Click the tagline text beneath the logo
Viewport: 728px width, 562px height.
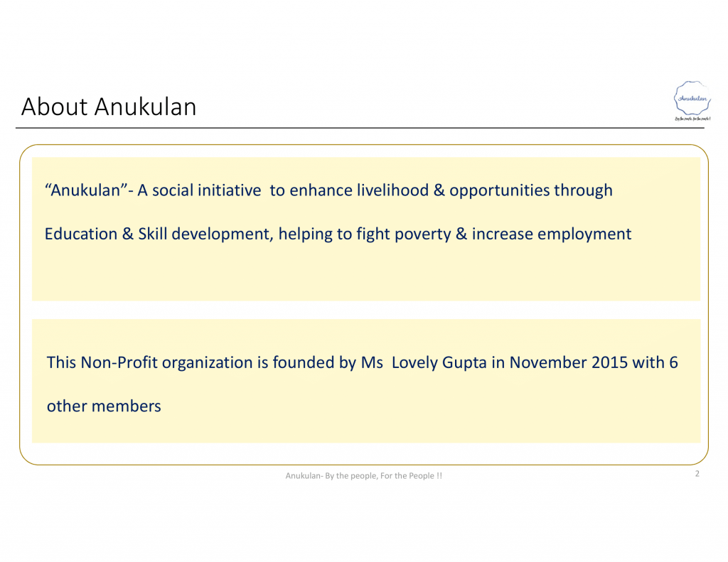coord(689,118)
